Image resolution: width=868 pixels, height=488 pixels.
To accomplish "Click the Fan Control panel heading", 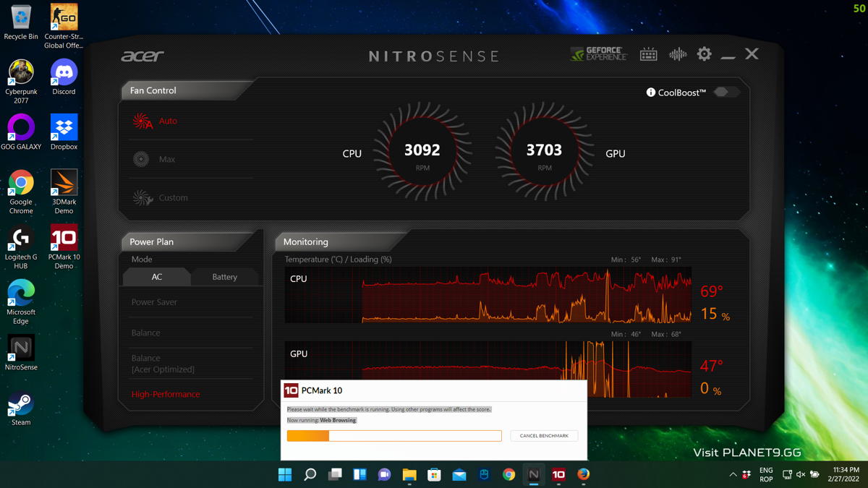I will (153, 90).
